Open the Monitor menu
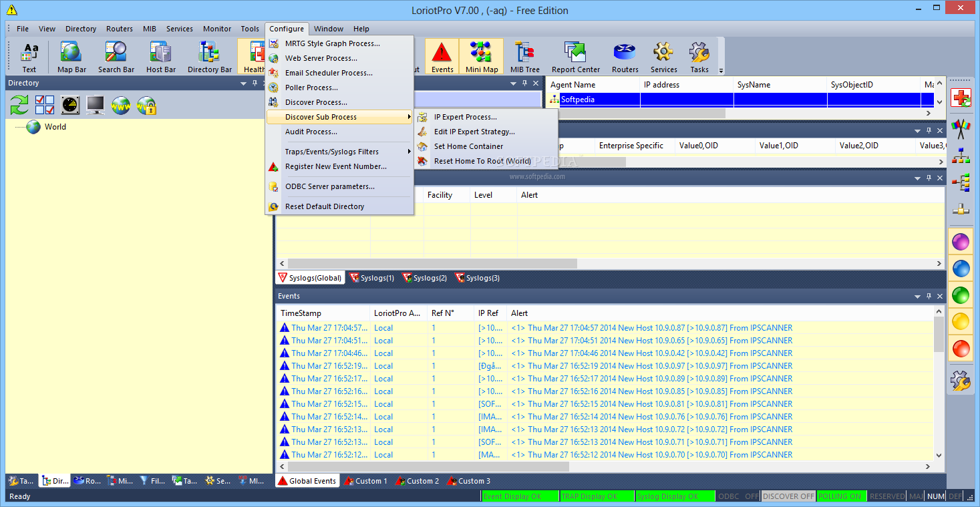The width and height of the screenshot is (980, 507). (x=217, y=29)
